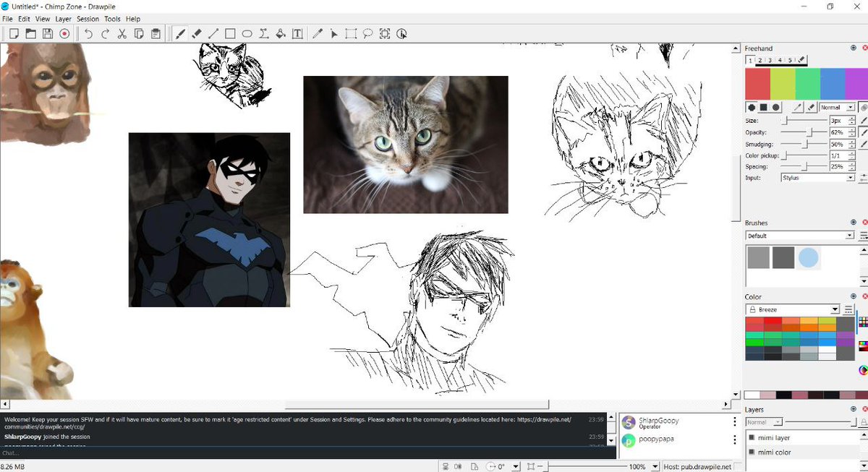Toggle color pick mode beside brush shapes
The image size is (868, 472).
click(x=798, y=107)
